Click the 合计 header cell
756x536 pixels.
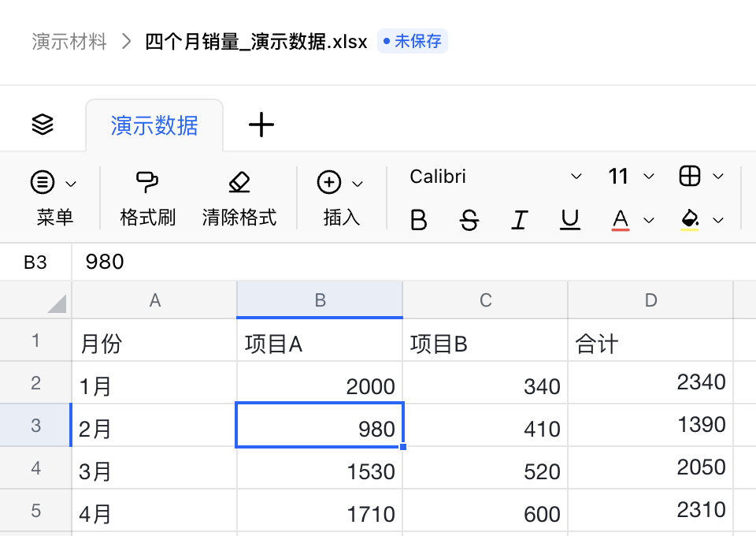(650, 341)
